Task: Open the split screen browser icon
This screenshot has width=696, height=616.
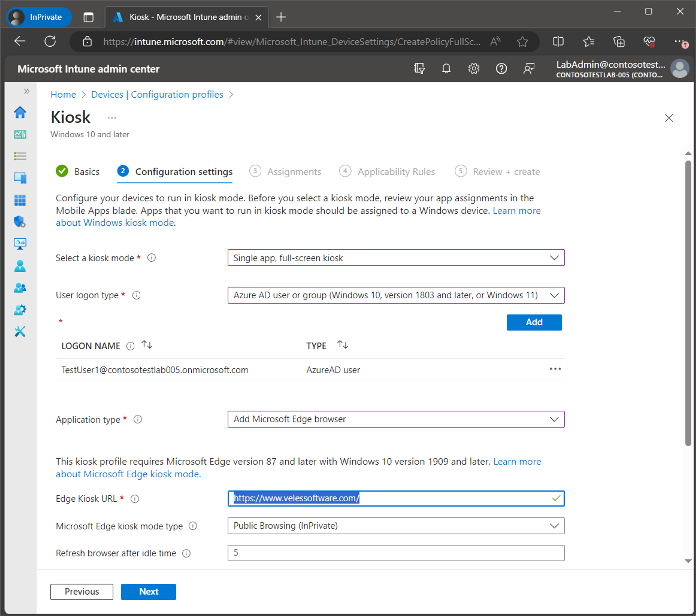Action: [x=558, y=41]
